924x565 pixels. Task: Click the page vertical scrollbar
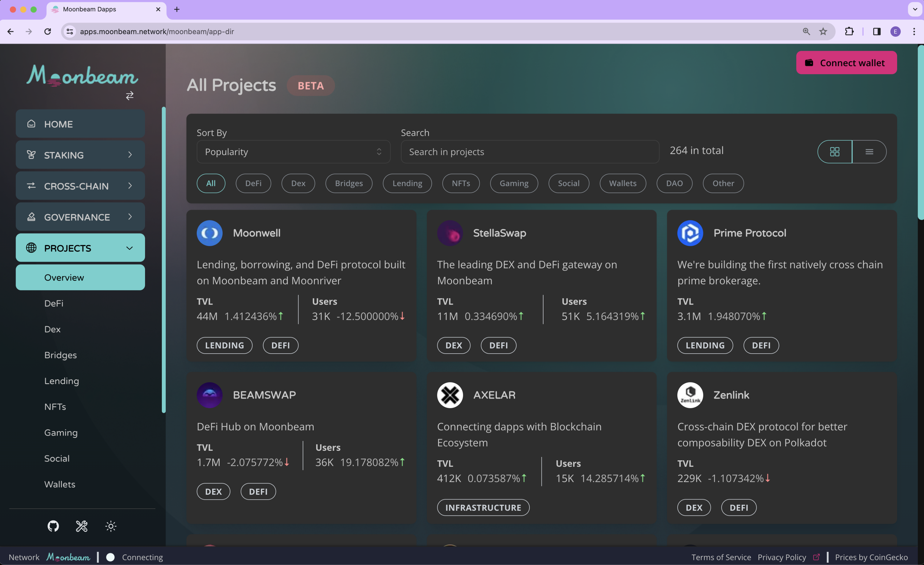[x=921, y=132]
